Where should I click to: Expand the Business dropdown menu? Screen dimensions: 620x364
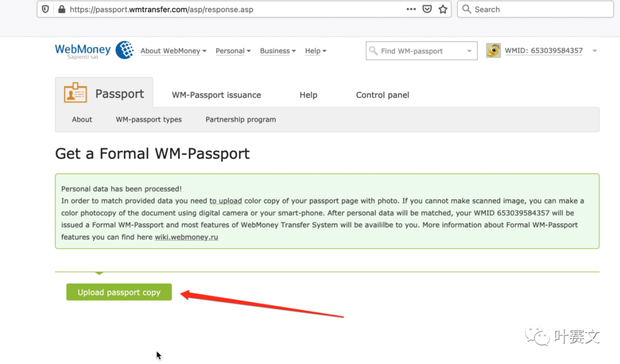click(278, 51)
